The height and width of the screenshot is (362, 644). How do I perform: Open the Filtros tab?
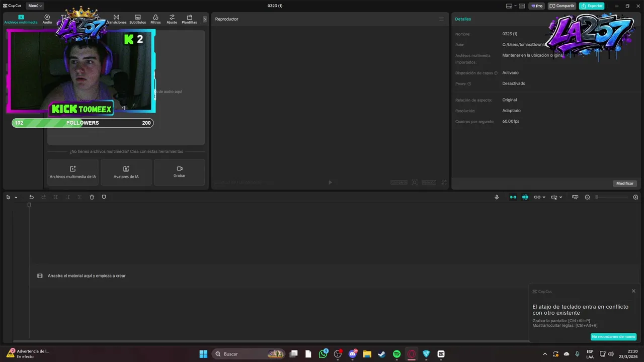(x=155, y=20)
